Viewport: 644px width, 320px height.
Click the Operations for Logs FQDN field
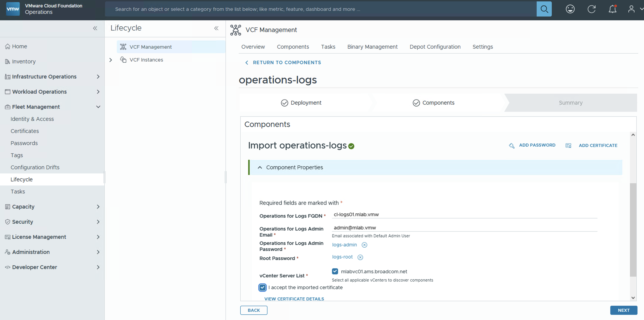[x=464, y=215]
